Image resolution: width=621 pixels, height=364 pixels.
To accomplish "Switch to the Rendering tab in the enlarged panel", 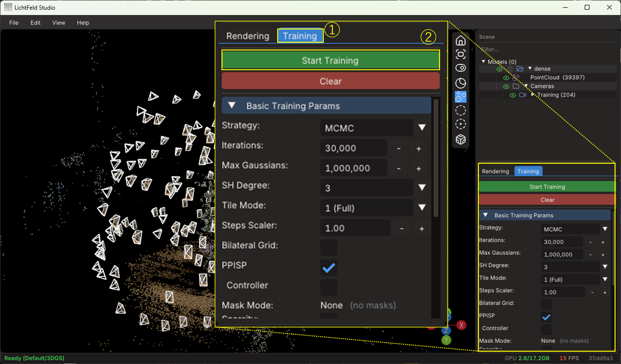I will tap(247, 36).
